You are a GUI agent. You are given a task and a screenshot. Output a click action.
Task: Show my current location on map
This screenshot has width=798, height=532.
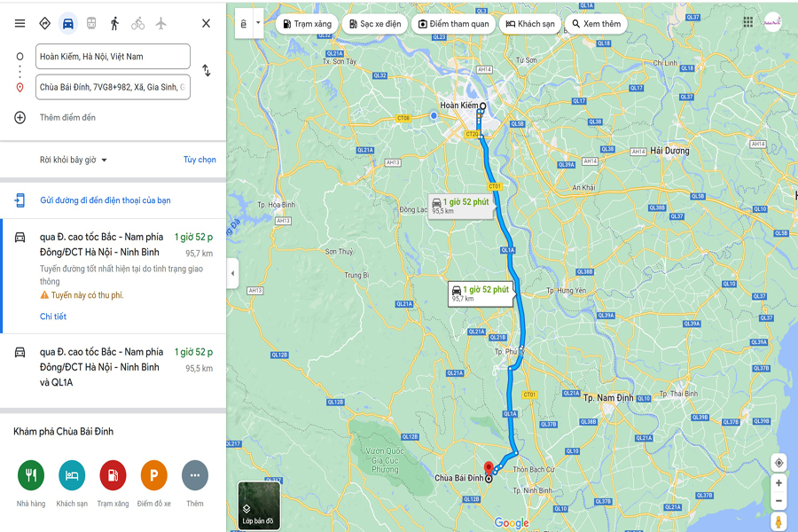(778, 463)
